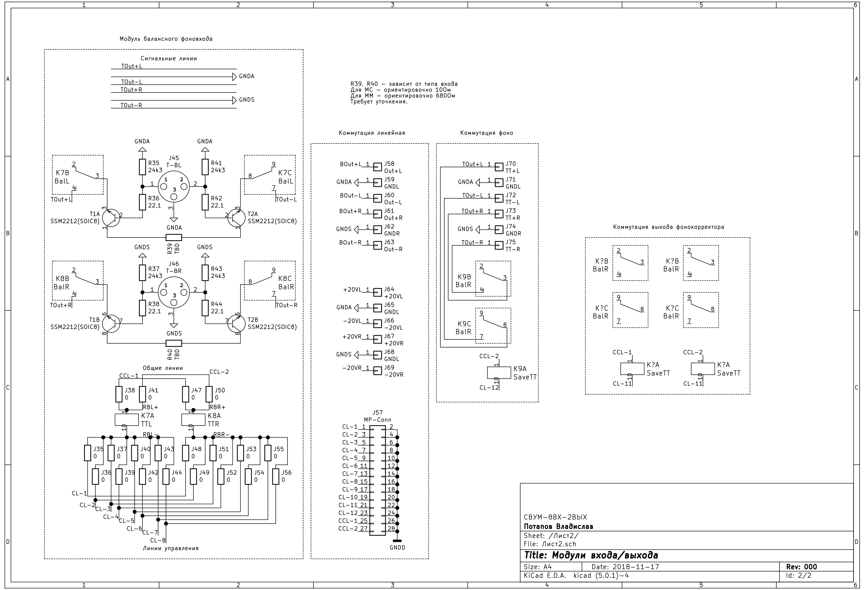Click the Rev: 000 field

[802, 567]
